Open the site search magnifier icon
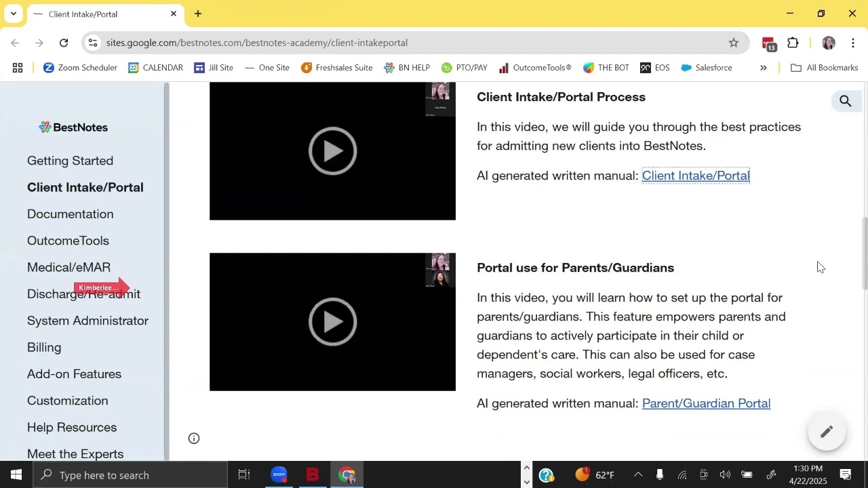Viewport: 868px width, 488px height. [x=846, y=101]
